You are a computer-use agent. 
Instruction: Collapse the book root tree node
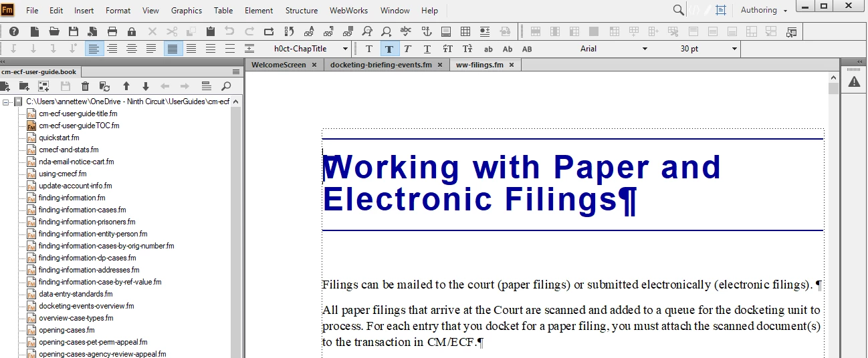(5, 102)
